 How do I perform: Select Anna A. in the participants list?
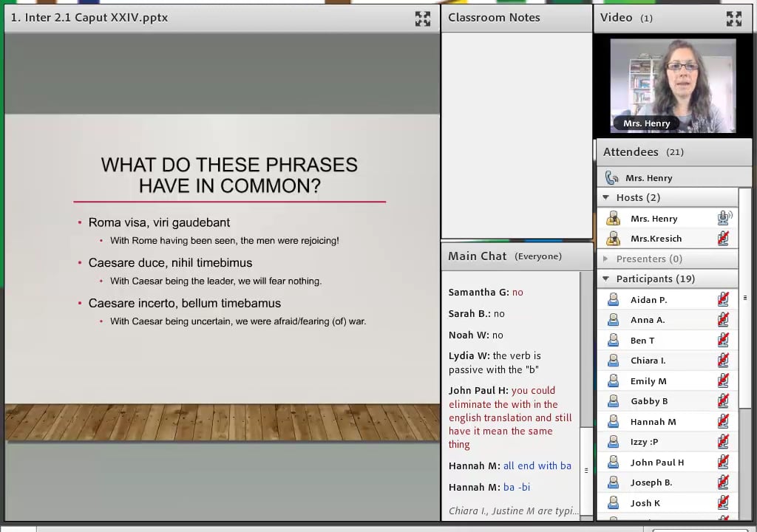pyautogui.click(x=668, y=320)
